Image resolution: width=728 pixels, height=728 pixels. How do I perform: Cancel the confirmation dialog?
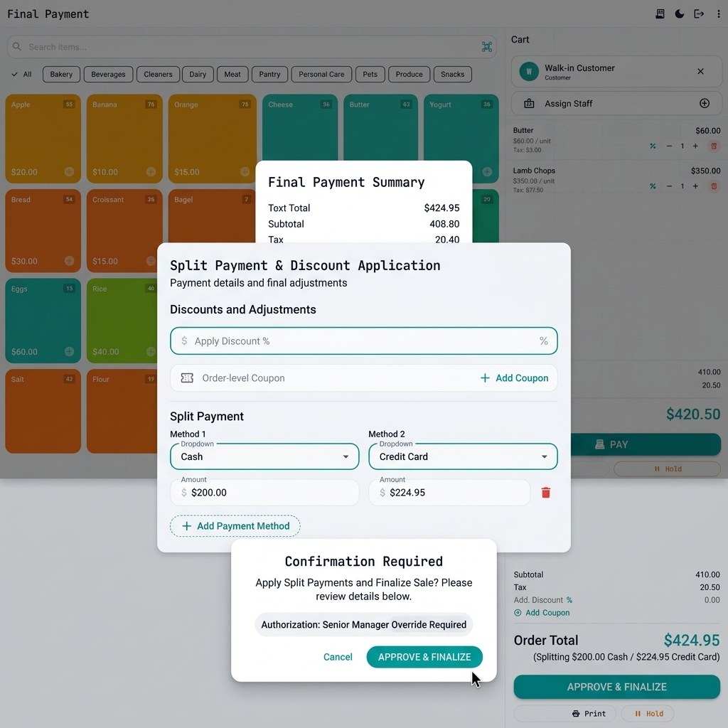pyautogui.click(x=338, y=657)
